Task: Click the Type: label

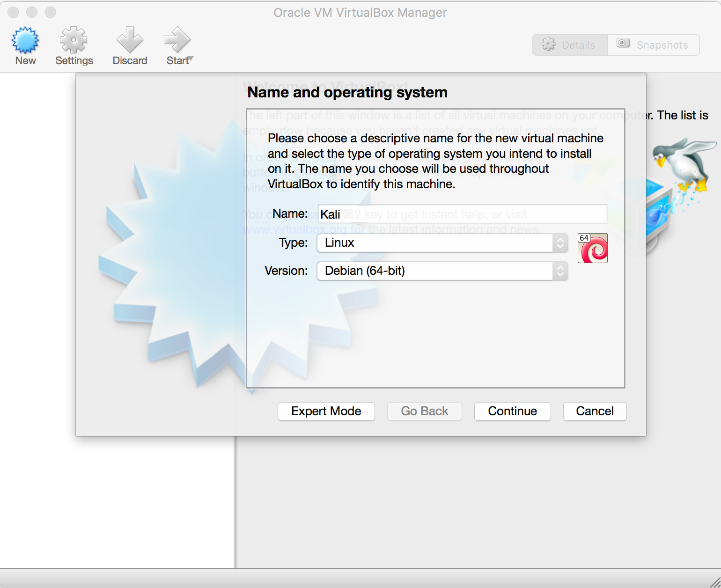Action: point(293,243)
